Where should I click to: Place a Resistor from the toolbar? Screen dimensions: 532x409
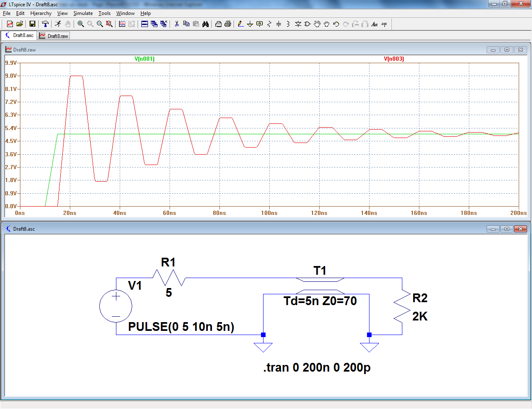[269, 24]
